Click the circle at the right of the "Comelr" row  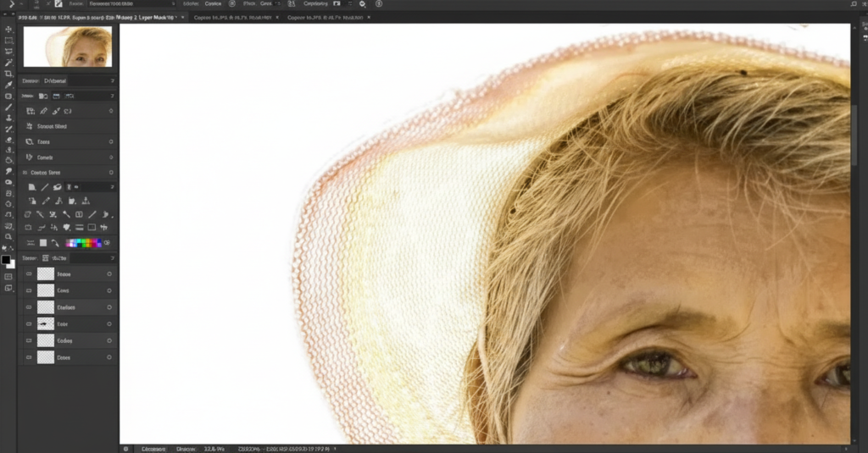point(111,157)
